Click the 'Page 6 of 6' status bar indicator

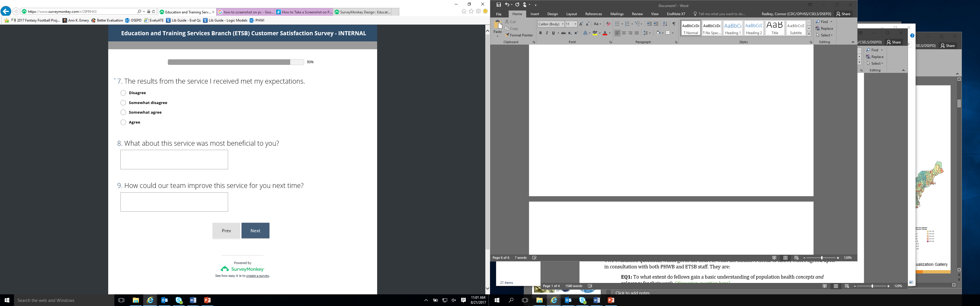501,258
